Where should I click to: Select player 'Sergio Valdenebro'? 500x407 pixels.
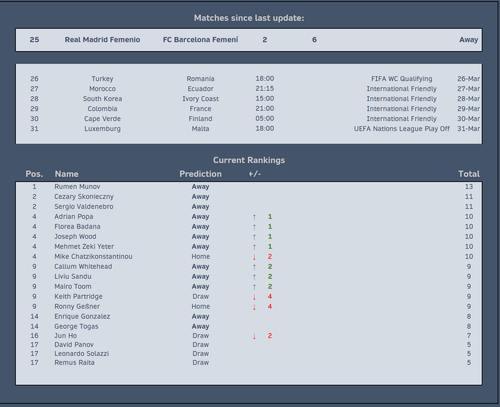pos(84,207)
